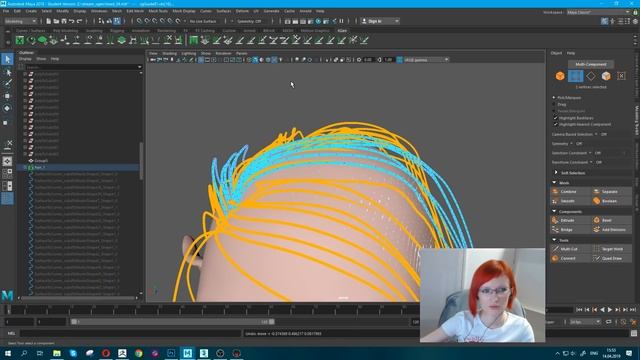Click the Bevel button
640x360 pixels.
(612, 220)
